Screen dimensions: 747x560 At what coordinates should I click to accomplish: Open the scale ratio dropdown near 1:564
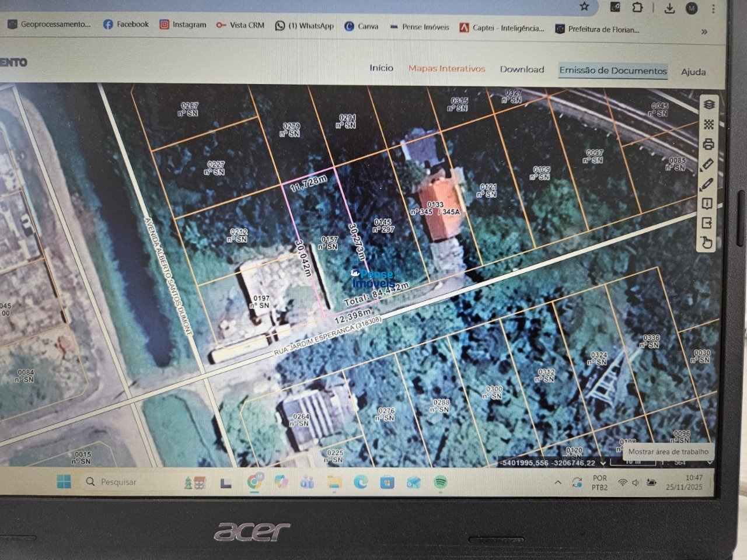(710, 463)
